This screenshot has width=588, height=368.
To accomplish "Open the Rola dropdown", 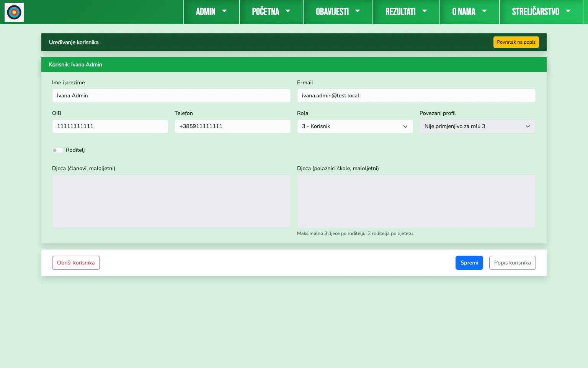I will pos(355,127).
